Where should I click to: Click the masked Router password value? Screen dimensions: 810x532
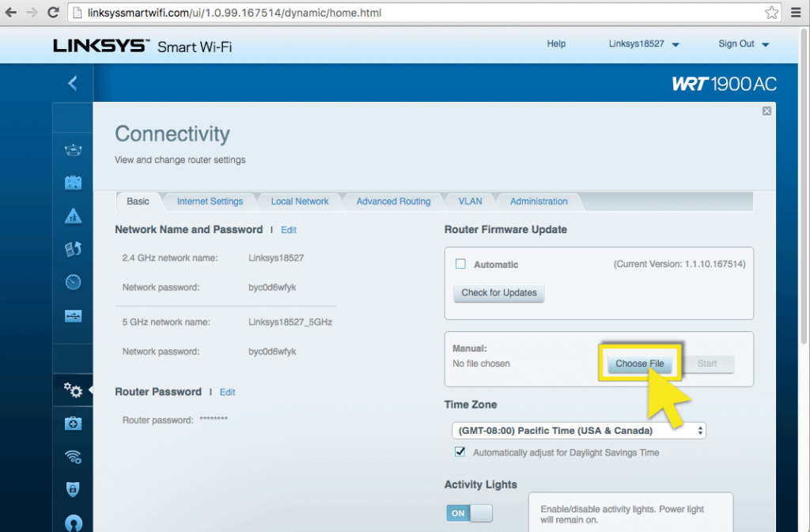pos(214,419)
